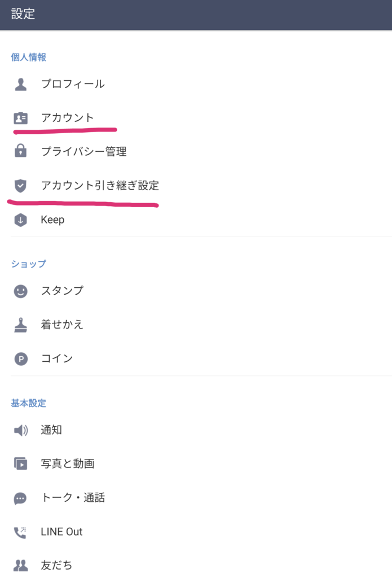Tap the theme paintbrush icon
392x578 pixels.
click(21, 325)
